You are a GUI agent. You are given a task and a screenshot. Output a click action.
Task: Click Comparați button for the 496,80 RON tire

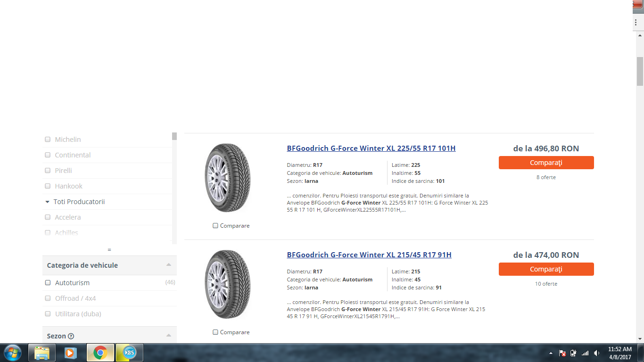pos(546,163)
